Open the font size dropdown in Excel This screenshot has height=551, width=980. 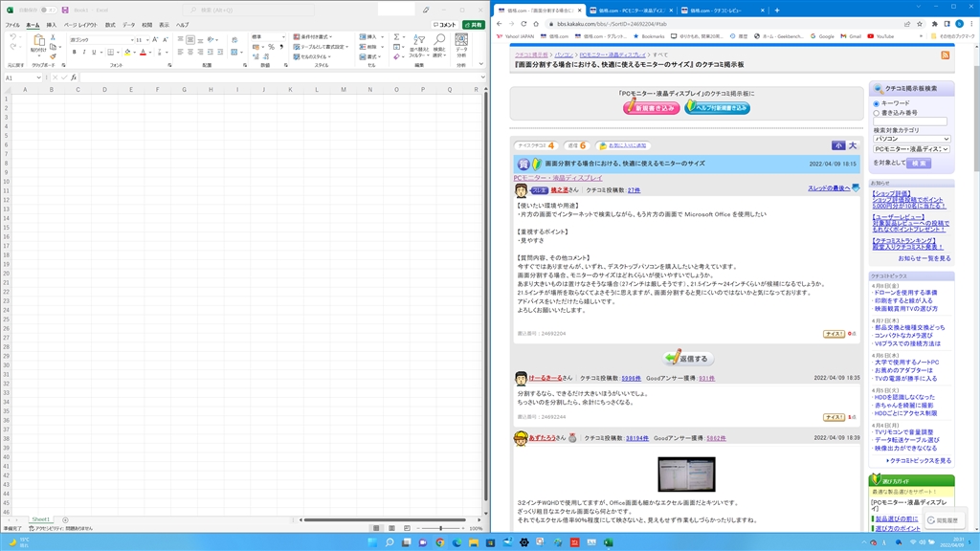coord(147,40)
